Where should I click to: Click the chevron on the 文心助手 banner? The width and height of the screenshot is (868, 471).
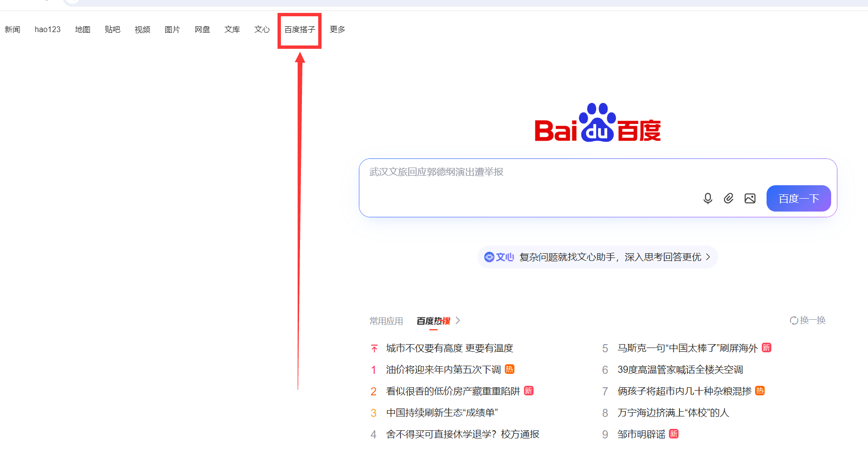pyautogui.click(x=708, y=257)
